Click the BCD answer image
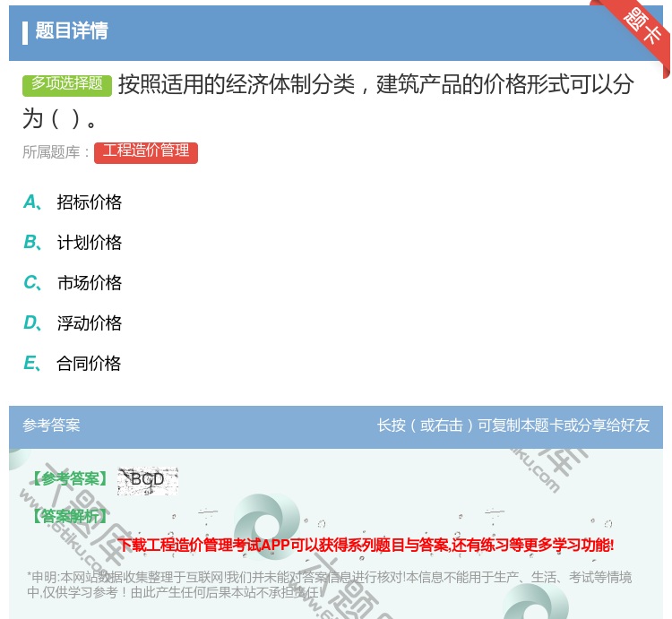This screenshot has height=619, width=672. tap(148, 481)
